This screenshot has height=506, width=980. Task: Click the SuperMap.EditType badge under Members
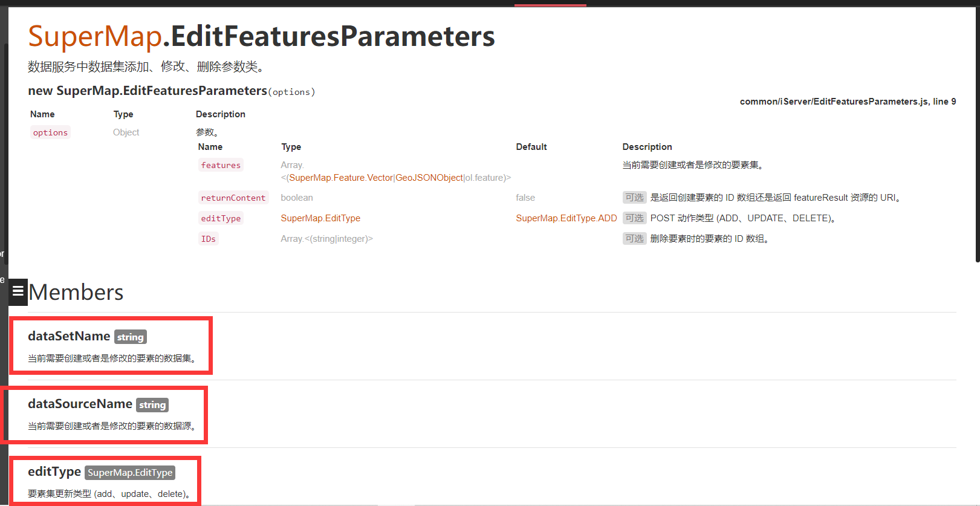[130, 472]
